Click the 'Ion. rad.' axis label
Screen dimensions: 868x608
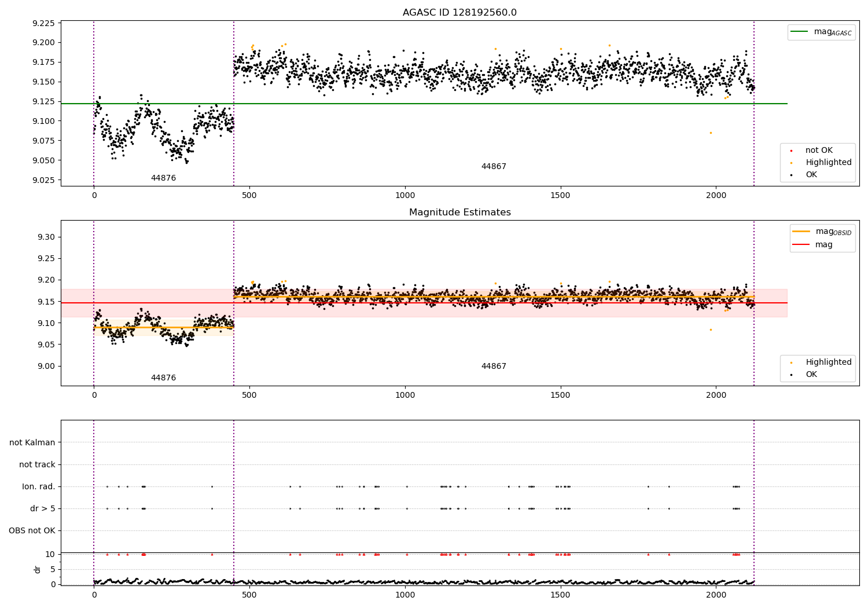pos(39,486)
